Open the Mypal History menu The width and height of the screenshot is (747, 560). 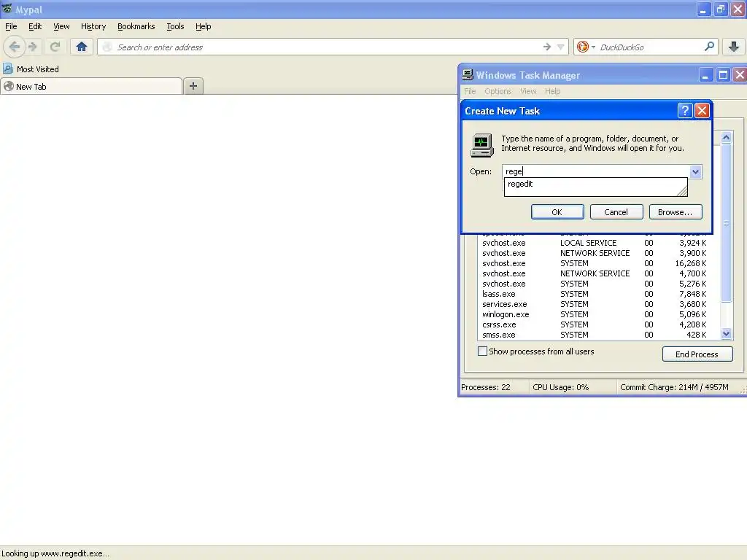[93, 26]
